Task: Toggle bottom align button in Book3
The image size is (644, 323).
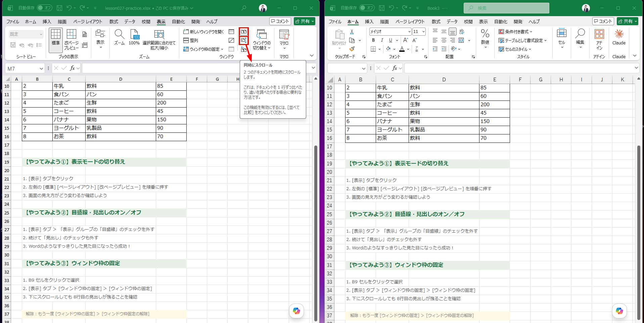Action: (x=453, y=32)
